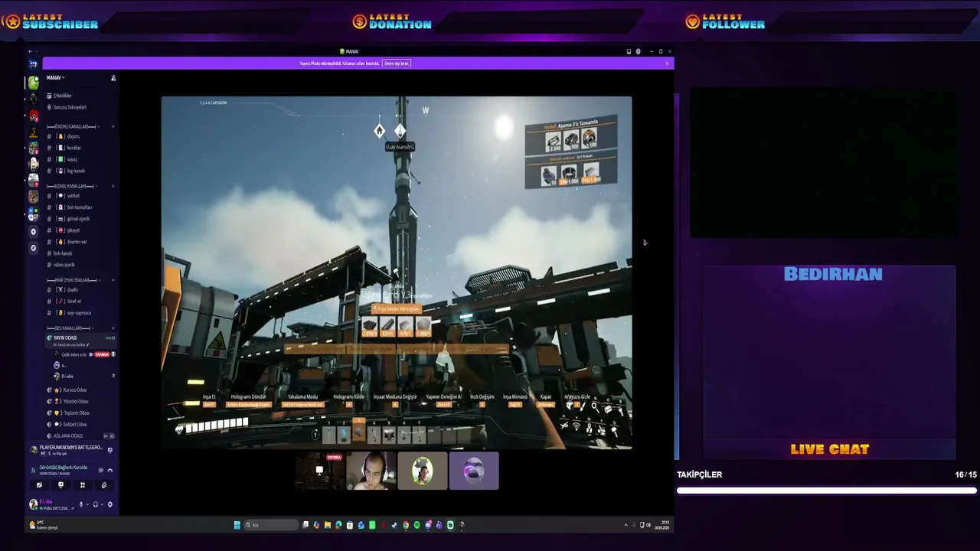Select the participant tile with green-ringed avatar

(x=423, y=471)
